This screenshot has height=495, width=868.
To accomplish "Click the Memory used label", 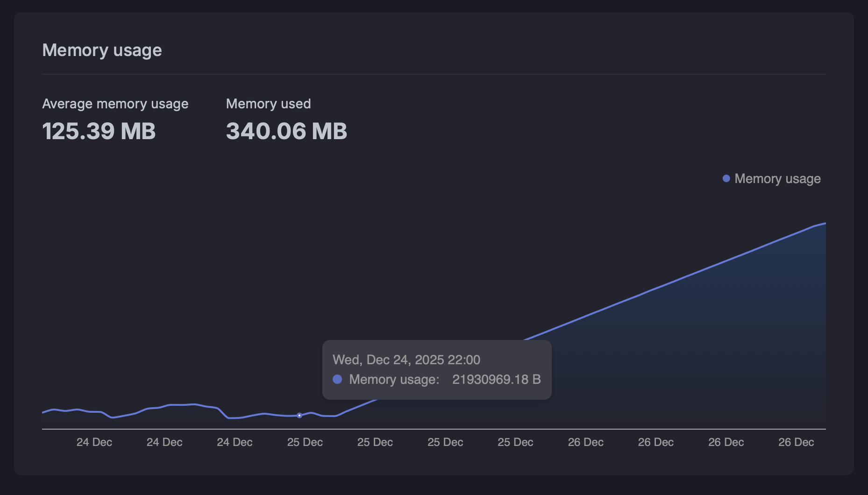I will point(268,104).
